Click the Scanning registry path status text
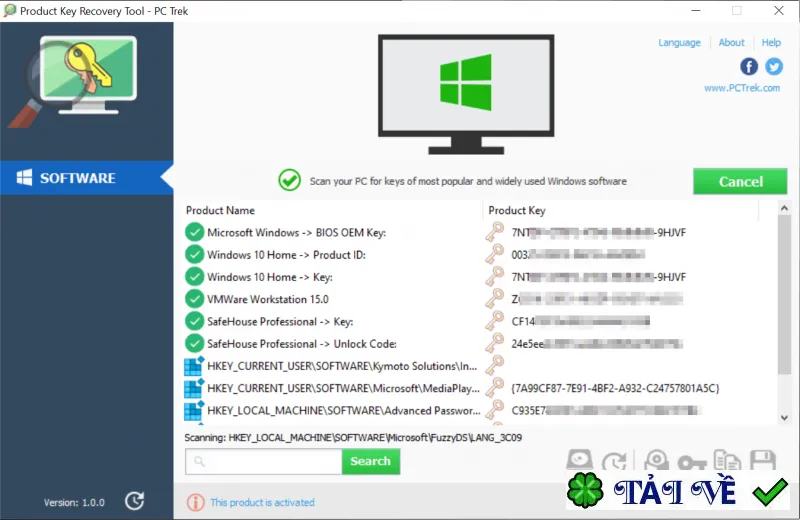This screenshot has width=800, height=520. coord(353,437)
